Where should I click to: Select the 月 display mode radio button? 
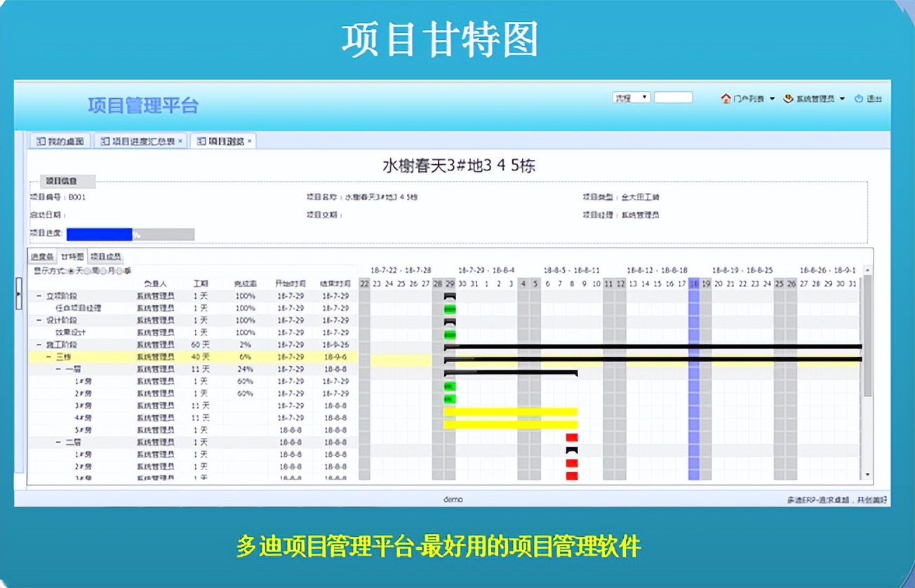pos(102,271)
